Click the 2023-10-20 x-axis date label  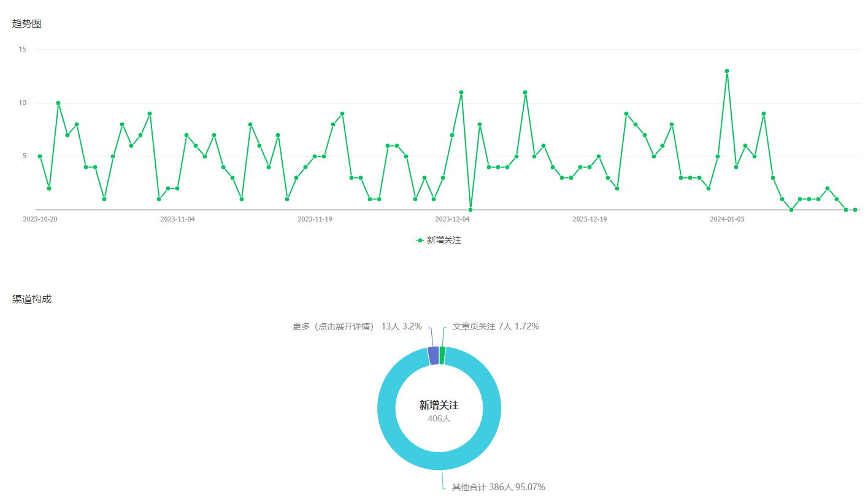point(40,219)
